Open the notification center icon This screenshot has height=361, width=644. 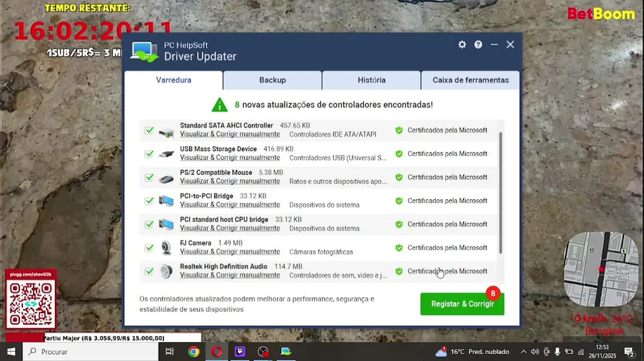(628, 352)
